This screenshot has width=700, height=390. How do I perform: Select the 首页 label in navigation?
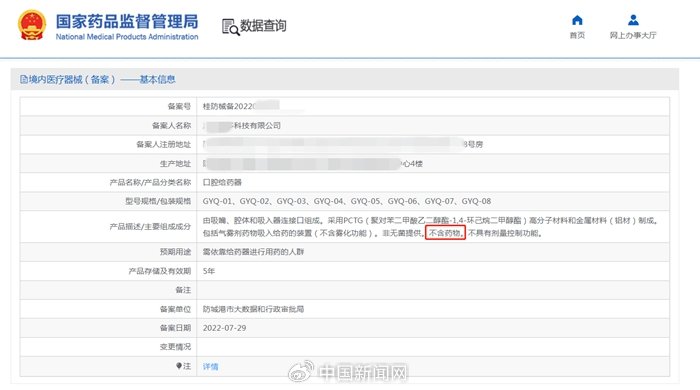[577, 35]
